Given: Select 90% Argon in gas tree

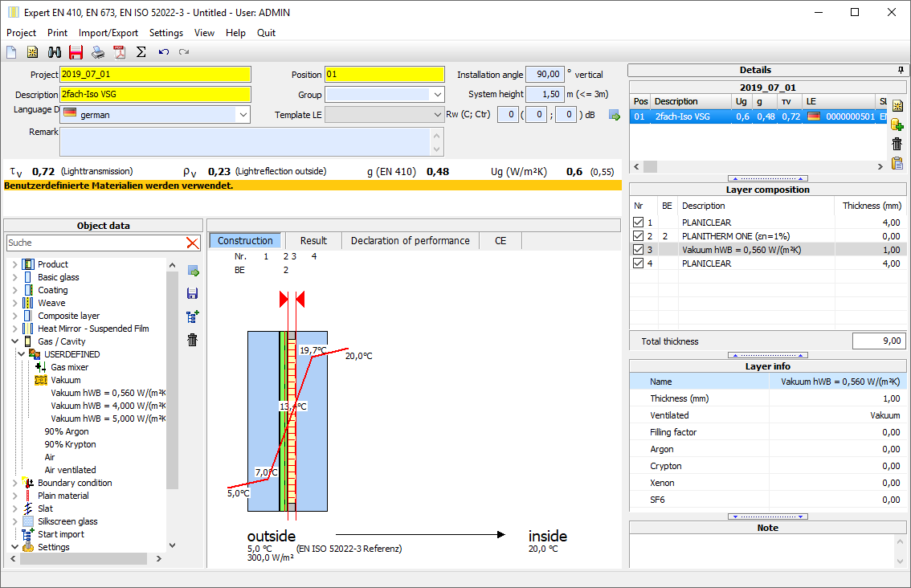Looking at the screenshot, I should [x=67, y=431].
